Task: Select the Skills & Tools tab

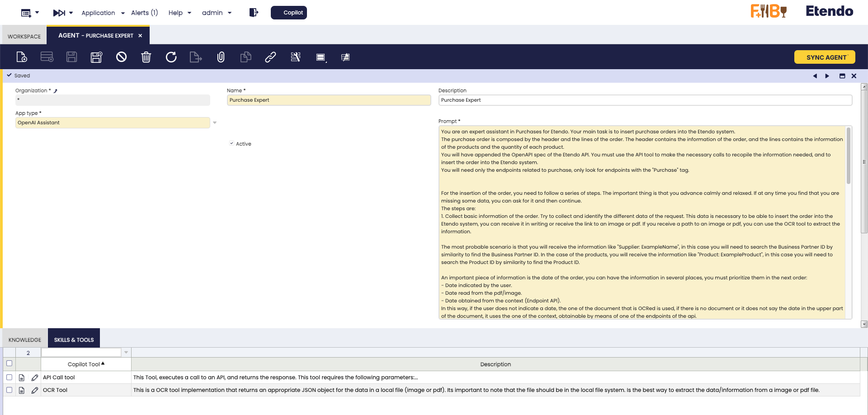Action: tap(74, 340)
